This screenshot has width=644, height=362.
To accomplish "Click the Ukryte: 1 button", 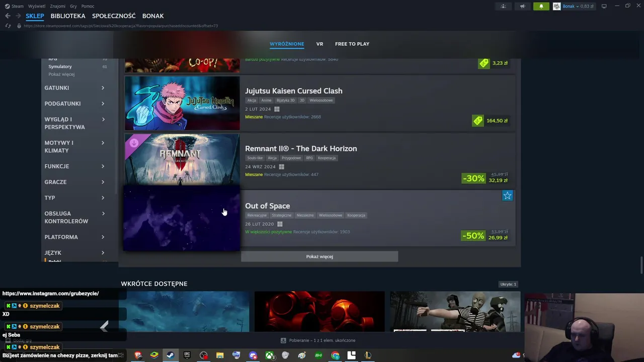I will [x=508, y=284].
